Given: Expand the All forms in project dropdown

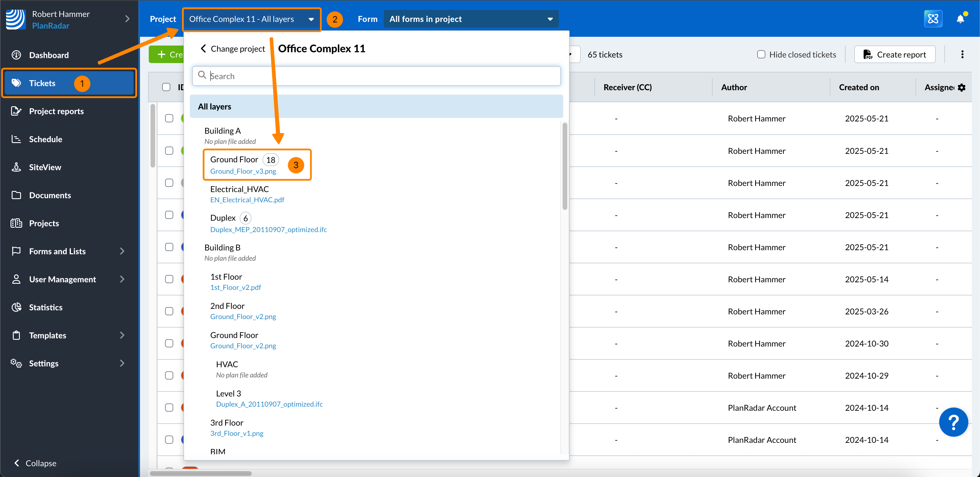Looking at the screenshot, I should [x=470, y=19].
